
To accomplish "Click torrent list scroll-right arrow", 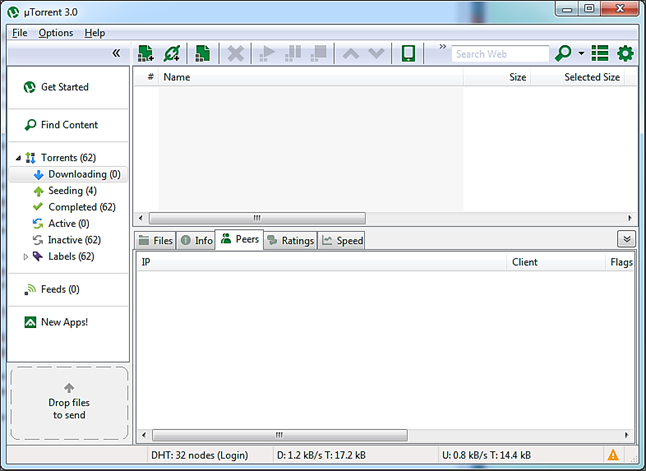I will (x=630, y=218).
